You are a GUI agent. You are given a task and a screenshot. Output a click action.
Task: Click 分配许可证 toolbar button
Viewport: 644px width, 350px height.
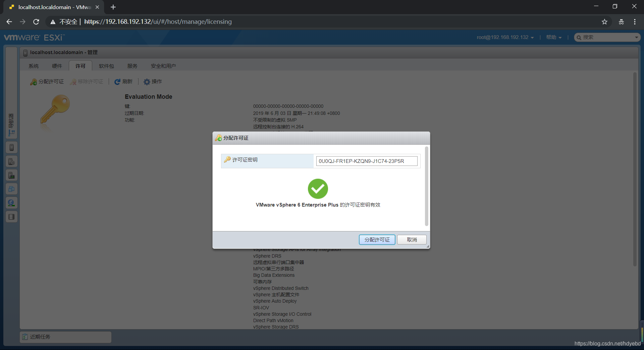[47, 82]
